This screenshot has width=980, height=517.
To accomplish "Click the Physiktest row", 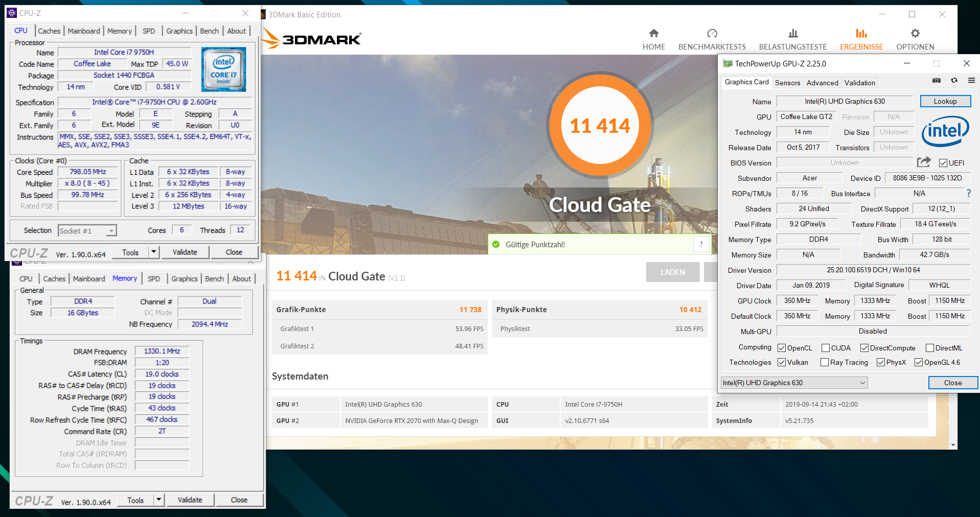I will pyautogui.click(x=600, y=328).
